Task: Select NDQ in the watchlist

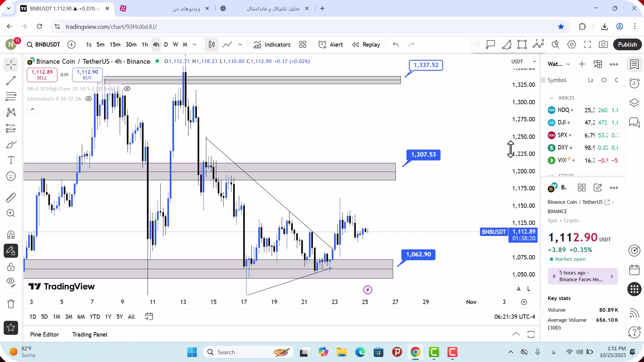Action: click(583, 110)
